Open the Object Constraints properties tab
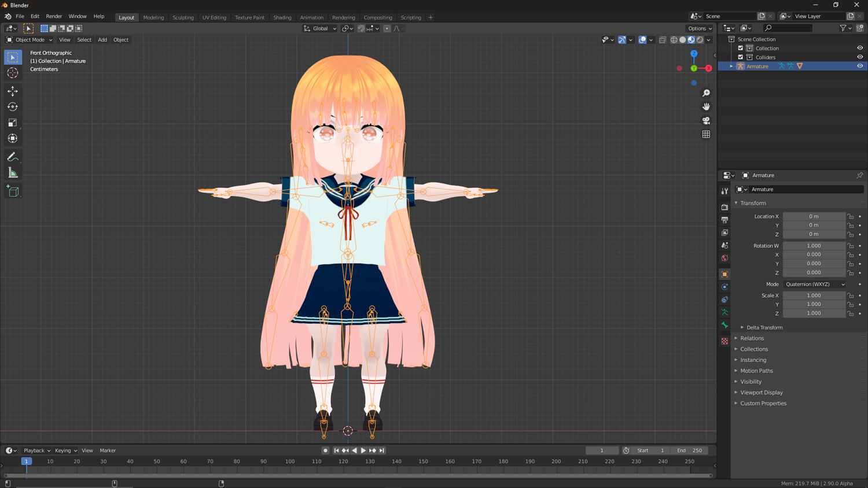868x488 pixels. click(x=724, y=300)
